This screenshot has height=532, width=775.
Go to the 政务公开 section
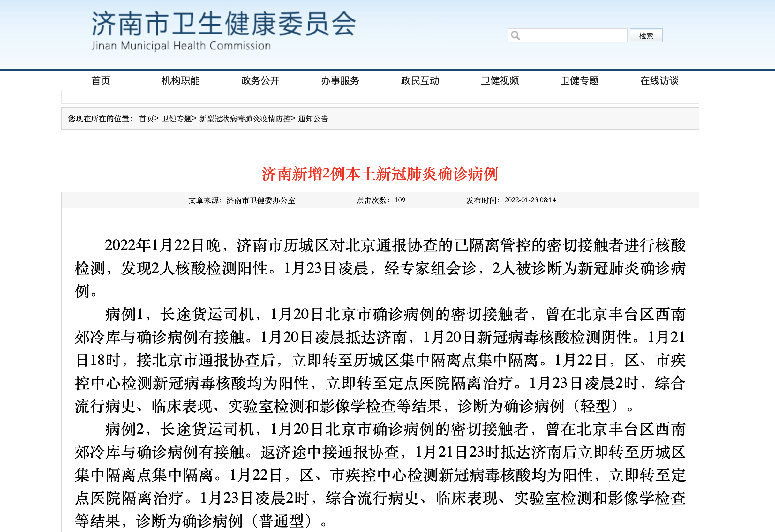(x=260, y=80)
